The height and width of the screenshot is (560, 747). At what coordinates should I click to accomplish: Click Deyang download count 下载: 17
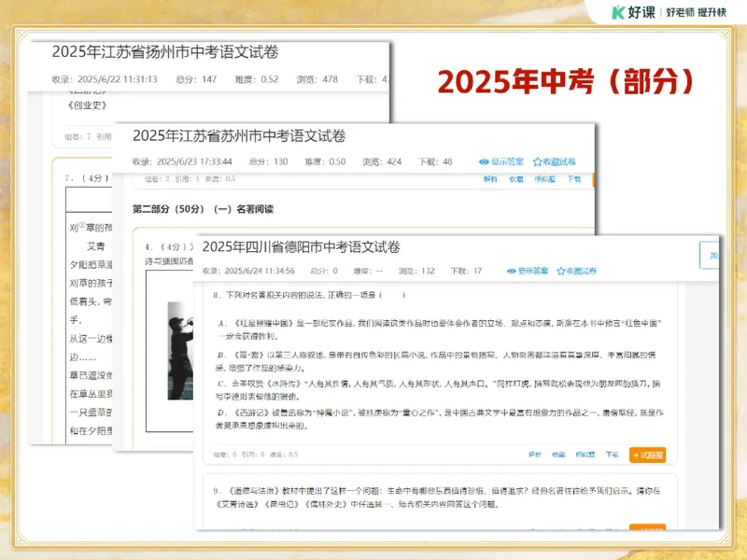click(466, 271)
